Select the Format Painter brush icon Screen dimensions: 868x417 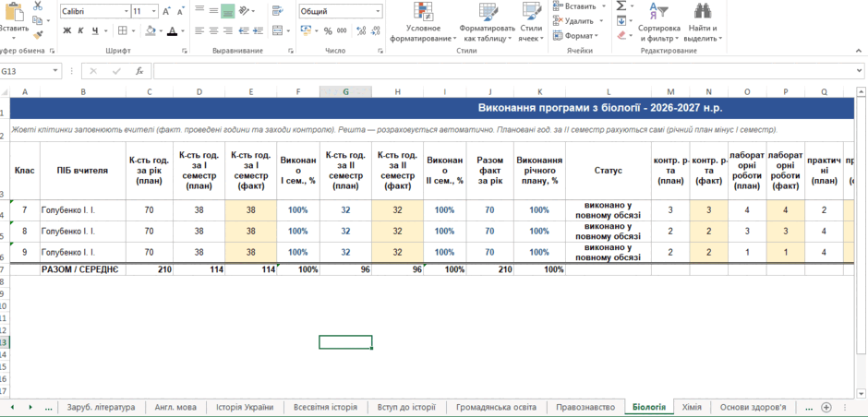38,35
